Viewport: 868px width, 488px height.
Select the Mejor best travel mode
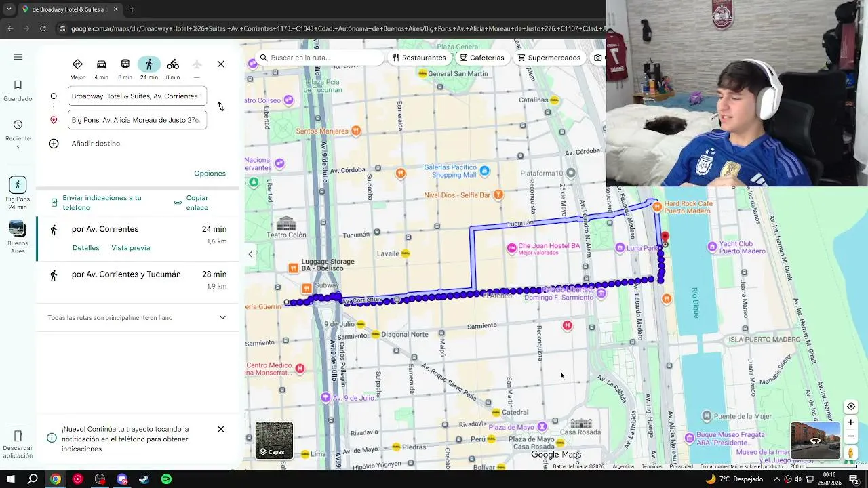(77, 68)
